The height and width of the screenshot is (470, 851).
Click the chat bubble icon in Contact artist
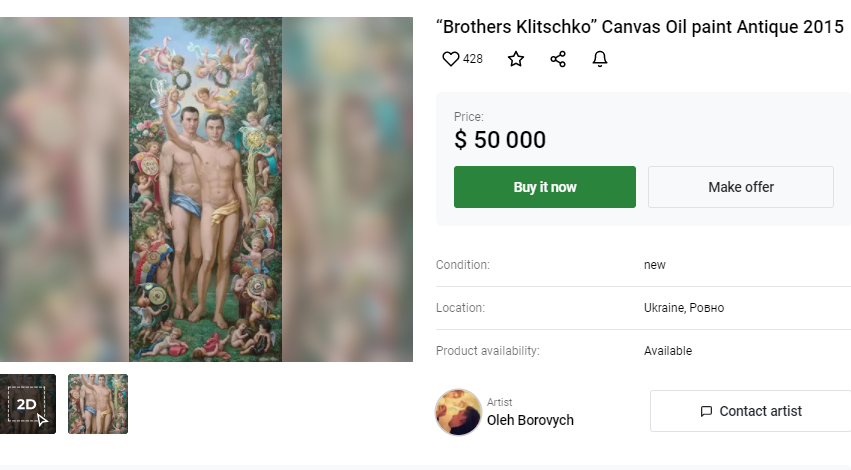[x=706, y=411]
